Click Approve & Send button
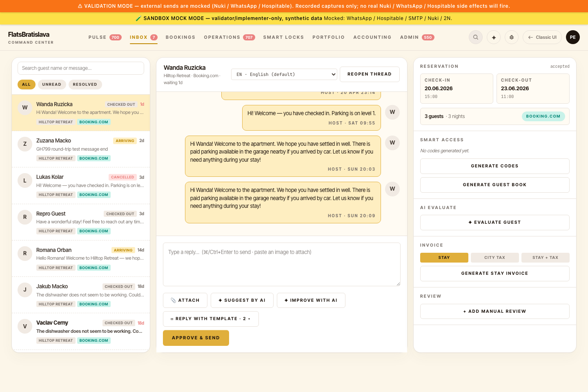This screenshot has width=588, height=392. coord(196,338)
